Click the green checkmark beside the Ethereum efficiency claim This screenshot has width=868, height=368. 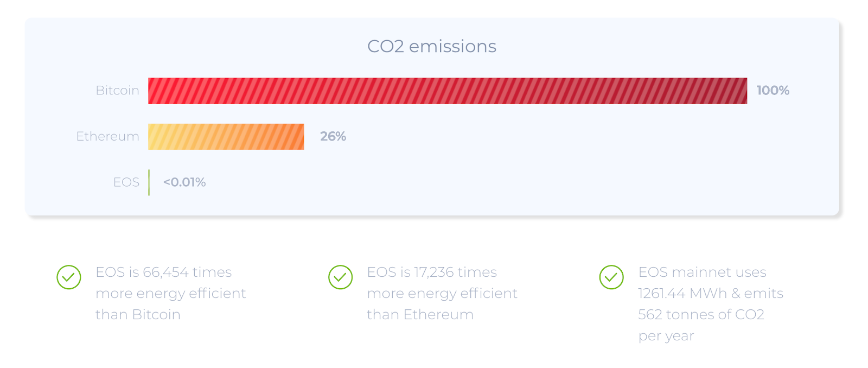tap(340, 277)
